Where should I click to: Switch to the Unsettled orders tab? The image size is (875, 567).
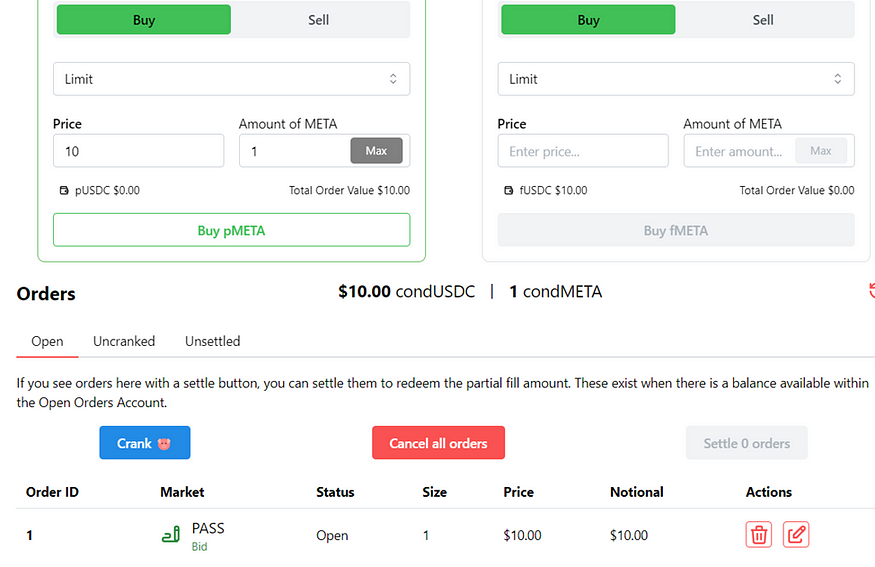(x=213, y=341)
